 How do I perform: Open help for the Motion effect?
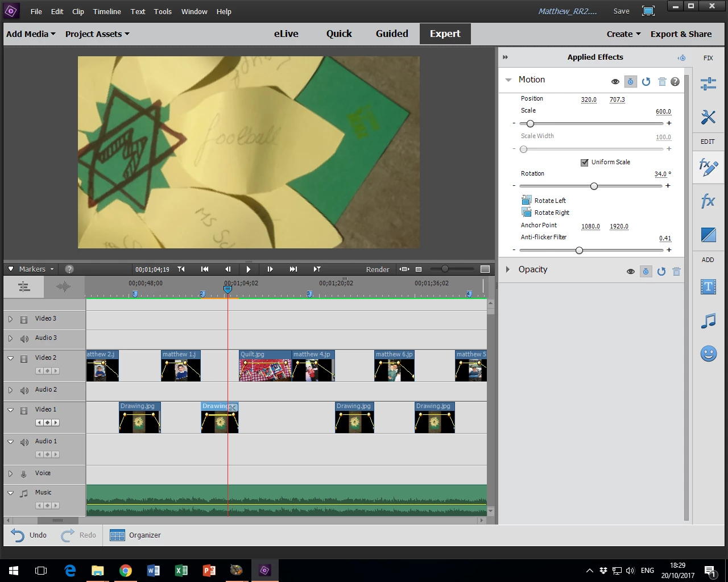point(675,81)
